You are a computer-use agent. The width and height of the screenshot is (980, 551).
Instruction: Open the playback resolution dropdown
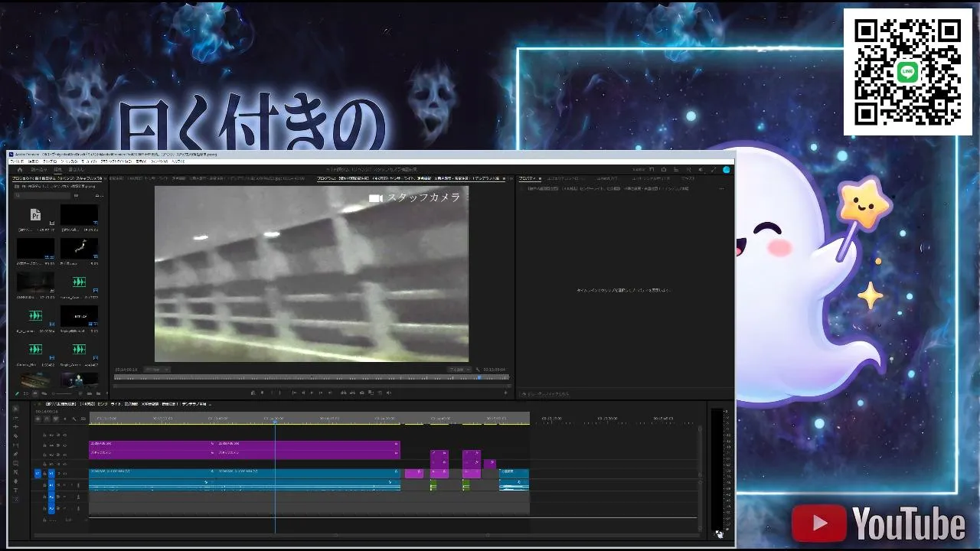(459, 370)
